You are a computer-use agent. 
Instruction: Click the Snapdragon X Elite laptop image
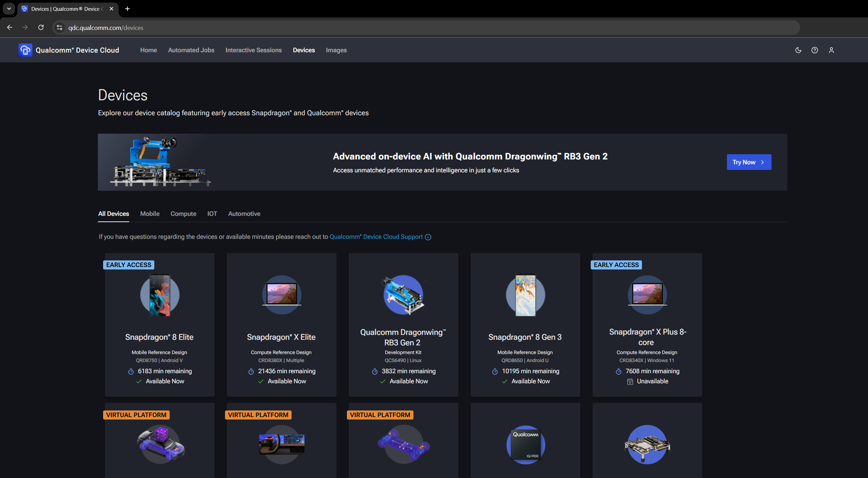click(282, 295)
